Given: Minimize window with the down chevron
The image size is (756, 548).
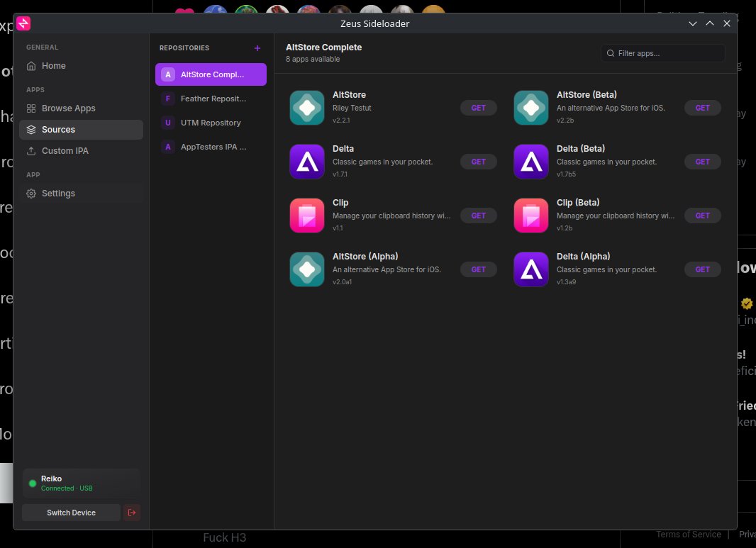Looking at the screenshot, I should [693, 23].
